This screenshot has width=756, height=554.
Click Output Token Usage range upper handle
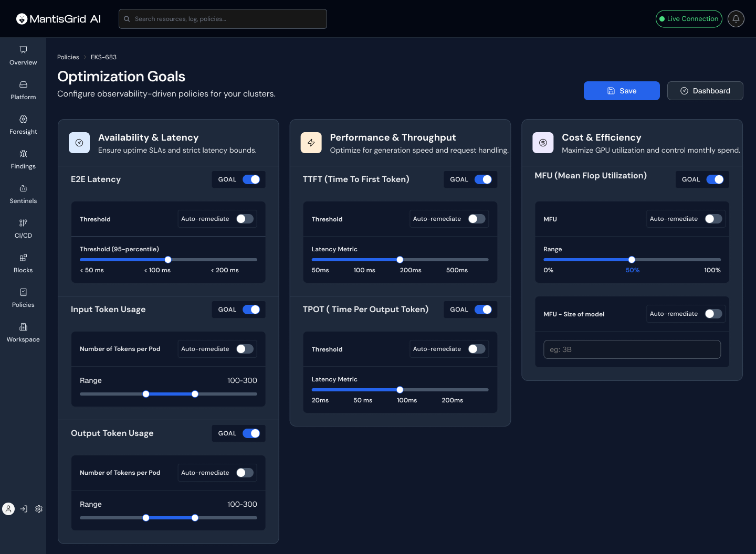pos(195,518)
